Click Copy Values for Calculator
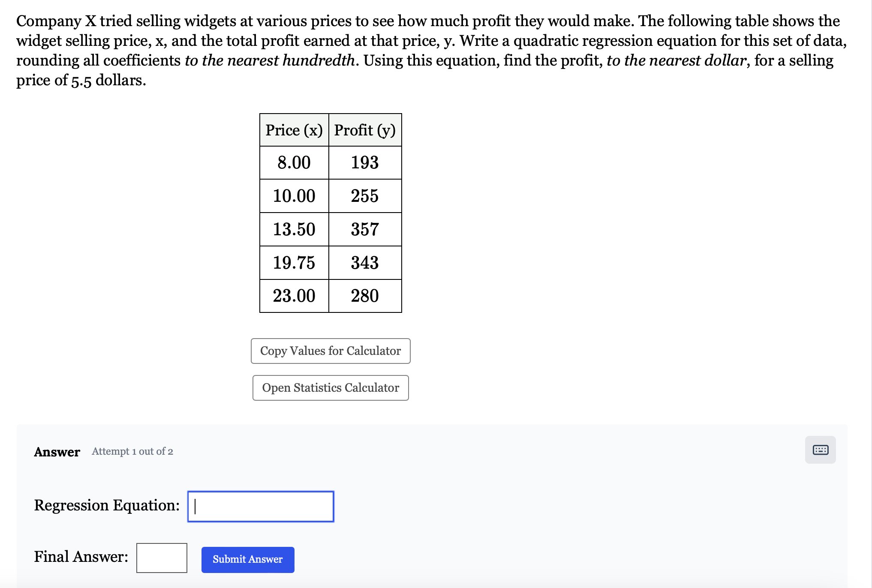Screen dimensions: 872x588 point(330,351)
